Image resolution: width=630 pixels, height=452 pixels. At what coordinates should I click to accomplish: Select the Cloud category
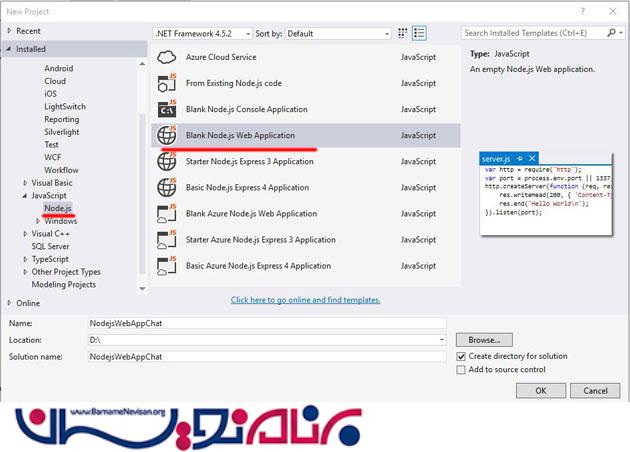[55, 81]
